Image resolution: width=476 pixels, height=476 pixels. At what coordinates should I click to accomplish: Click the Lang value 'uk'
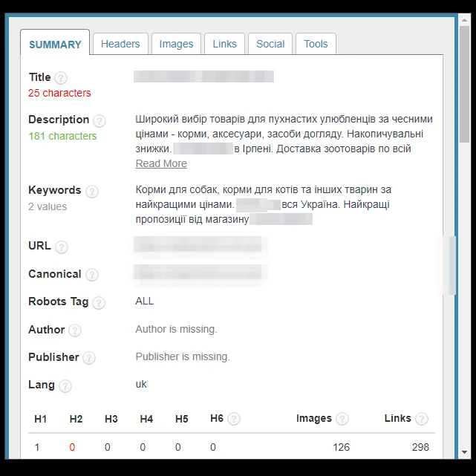141,384
